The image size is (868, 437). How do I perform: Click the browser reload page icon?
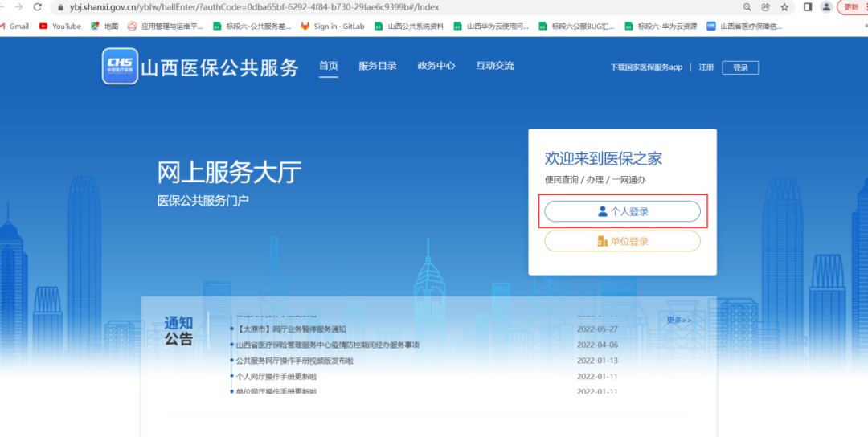pos(37,7)
